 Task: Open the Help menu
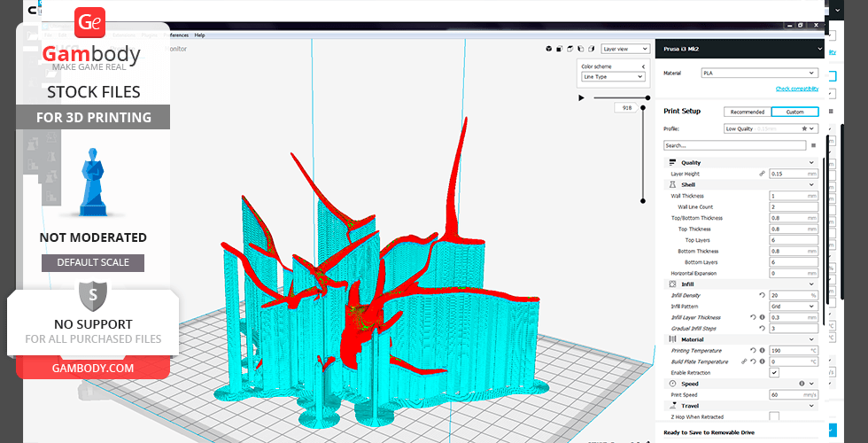199,35
